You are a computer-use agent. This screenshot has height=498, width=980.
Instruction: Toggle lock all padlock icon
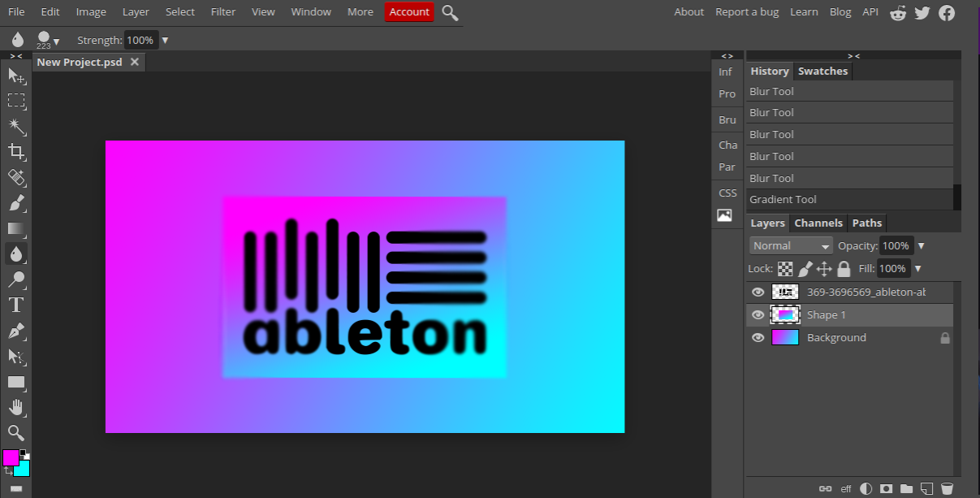844,268
